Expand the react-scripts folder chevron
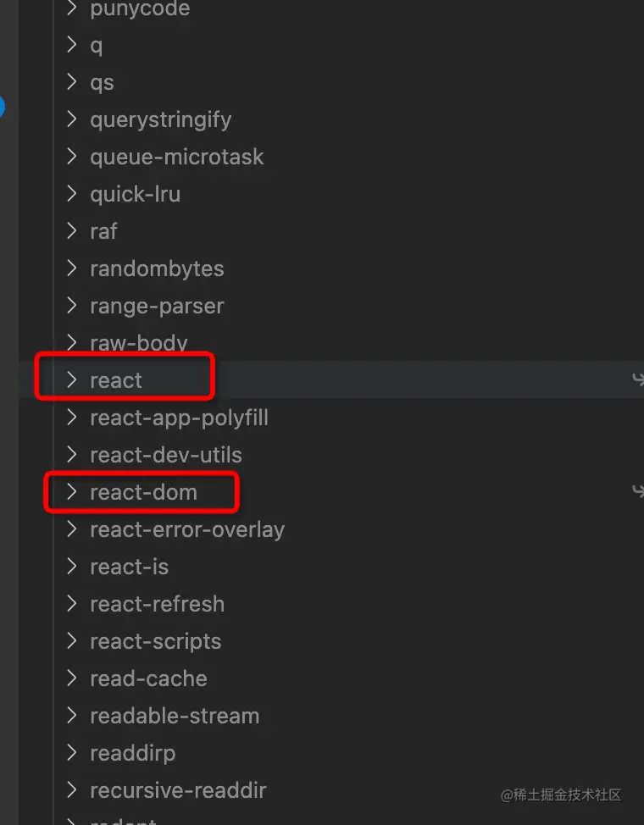This screenshot has width=644, height=825. (72, 641)
